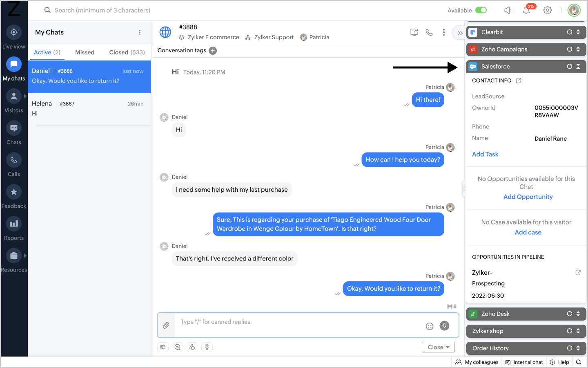Viewport: 588px width, 368px height.
Task: Toggle the Available status switch
Action: [x=481, y=10]
